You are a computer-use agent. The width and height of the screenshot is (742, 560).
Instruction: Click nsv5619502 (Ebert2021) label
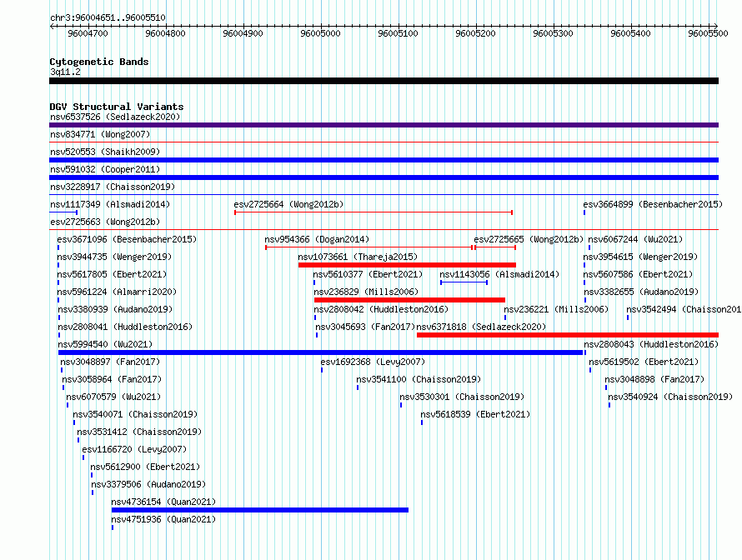[x=644, y=362]
